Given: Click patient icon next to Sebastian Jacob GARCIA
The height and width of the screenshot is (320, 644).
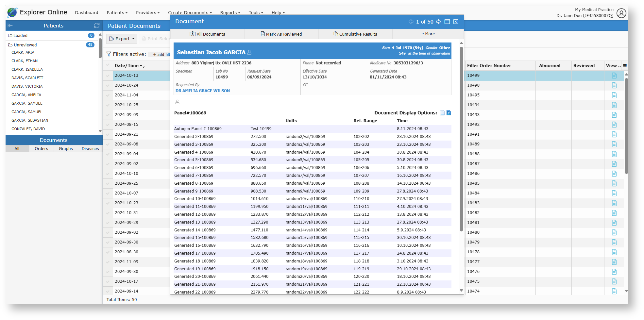Looking at the screenshot, I should [x=249, y=52].
